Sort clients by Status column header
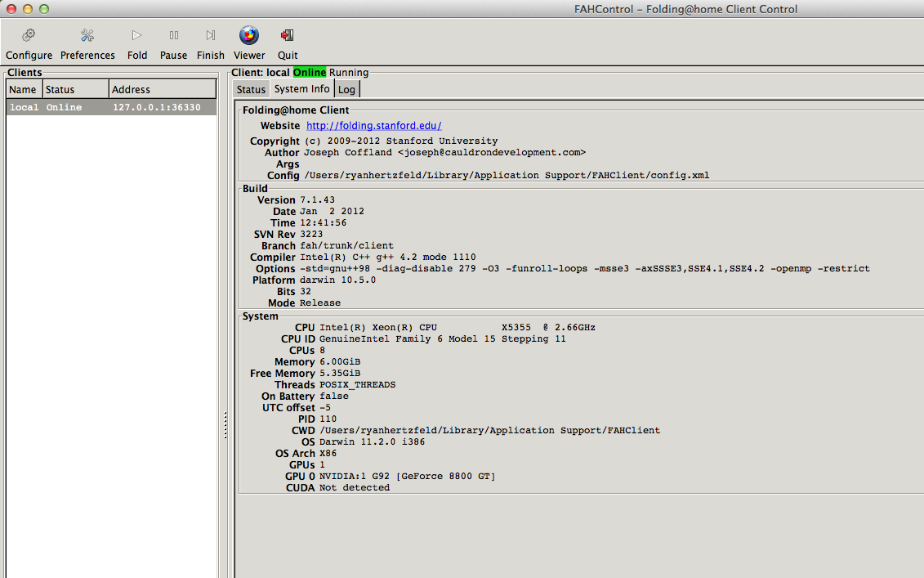The height and width of the screenshot is (578, 924). tap(75, 89)
